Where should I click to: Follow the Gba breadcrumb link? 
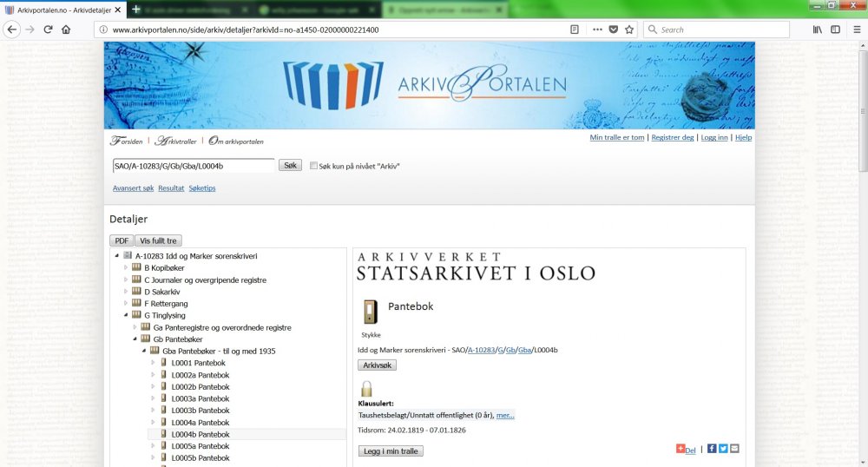[x=525, y=350]
